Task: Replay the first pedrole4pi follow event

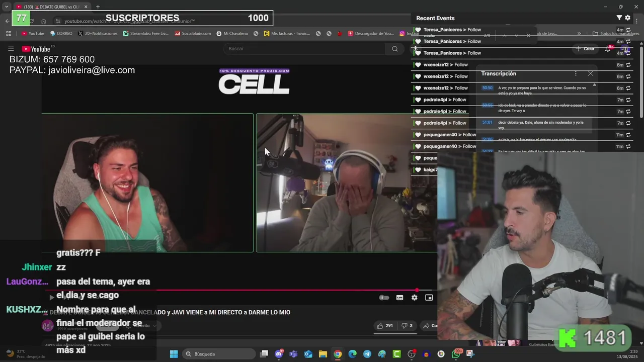Action: 628,100
